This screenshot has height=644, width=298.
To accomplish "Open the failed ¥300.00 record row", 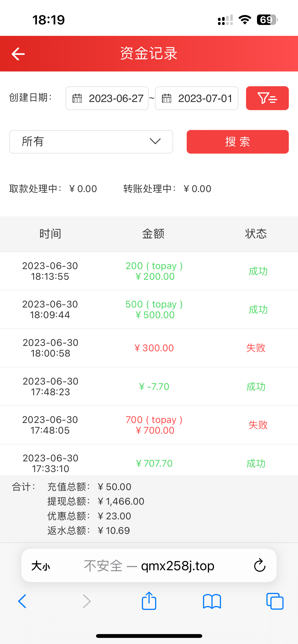I will (x=149, y=348).
